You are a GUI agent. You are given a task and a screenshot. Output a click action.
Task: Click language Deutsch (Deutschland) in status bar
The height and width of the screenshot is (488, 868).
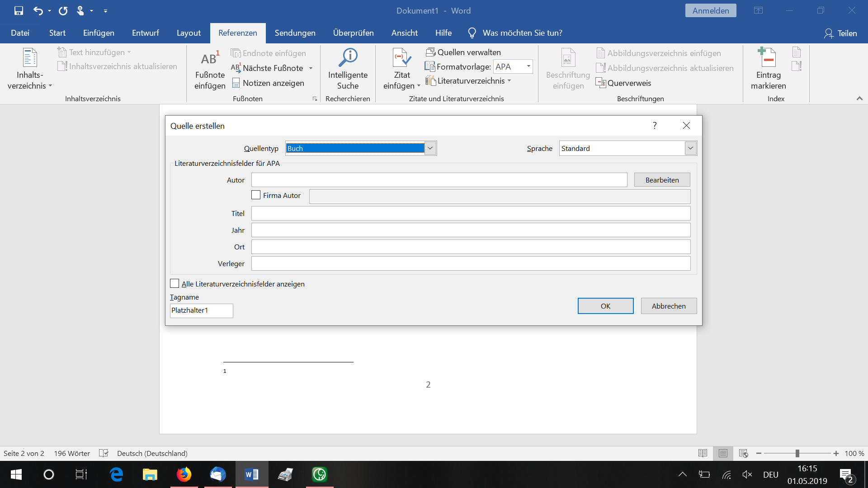tap(152, 453)
